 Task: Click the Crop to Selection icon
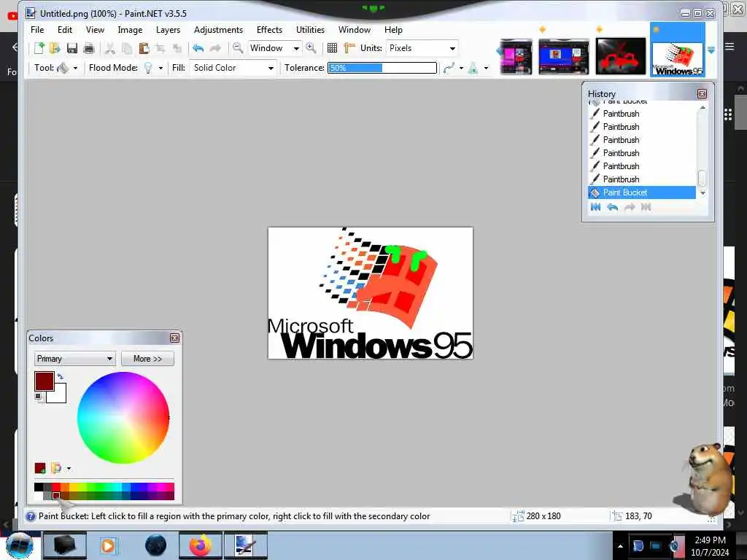160,48
